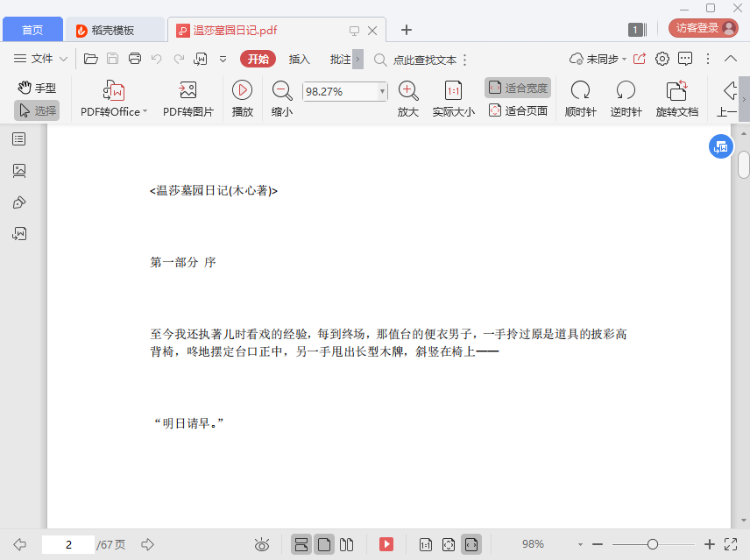
Task: Switch to the 开始 ribbon tab
Action: pos(258,59)
